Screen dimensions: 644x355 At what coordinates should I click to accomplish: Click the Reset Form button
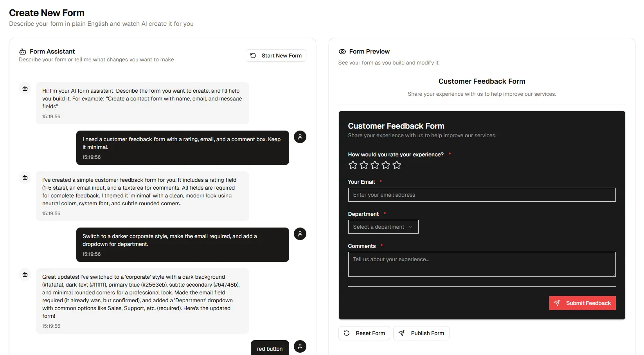tap(364, 333)
